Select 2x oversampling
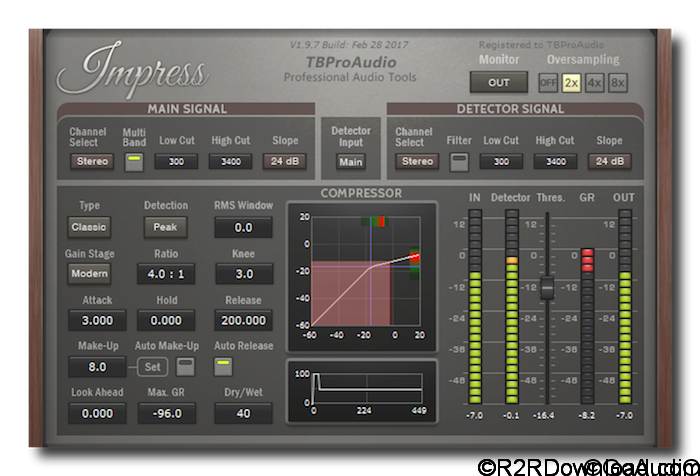This screenshot has width=700, height=476. [x=571, y=83]
